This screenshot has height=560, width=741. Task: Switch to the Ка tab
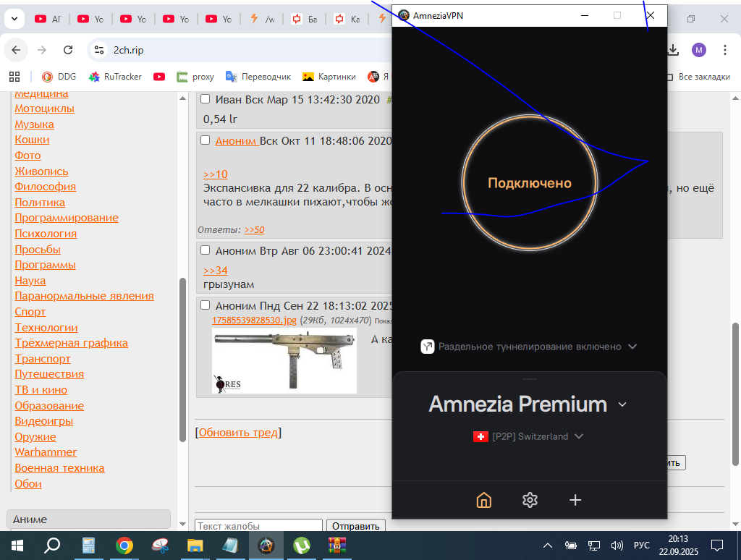click(347, 19)
